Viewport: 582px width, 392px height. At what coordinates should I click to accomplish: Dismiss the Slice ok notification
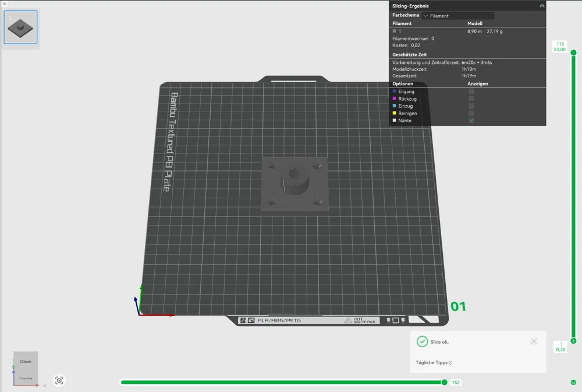(534, 341)
